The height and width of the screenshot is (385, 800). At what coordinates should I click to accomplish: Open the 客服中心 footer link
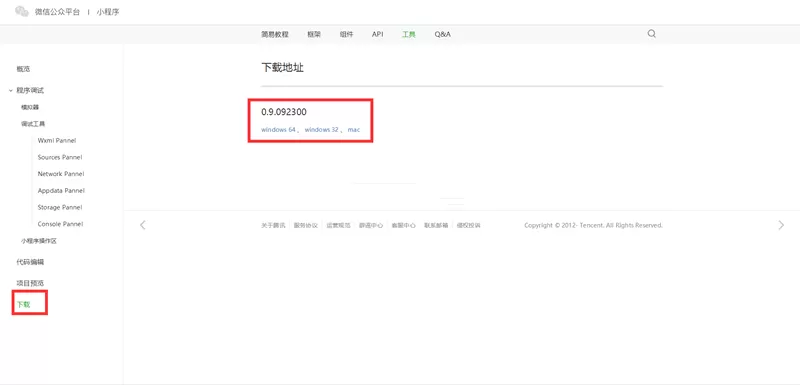click(404, 225)
